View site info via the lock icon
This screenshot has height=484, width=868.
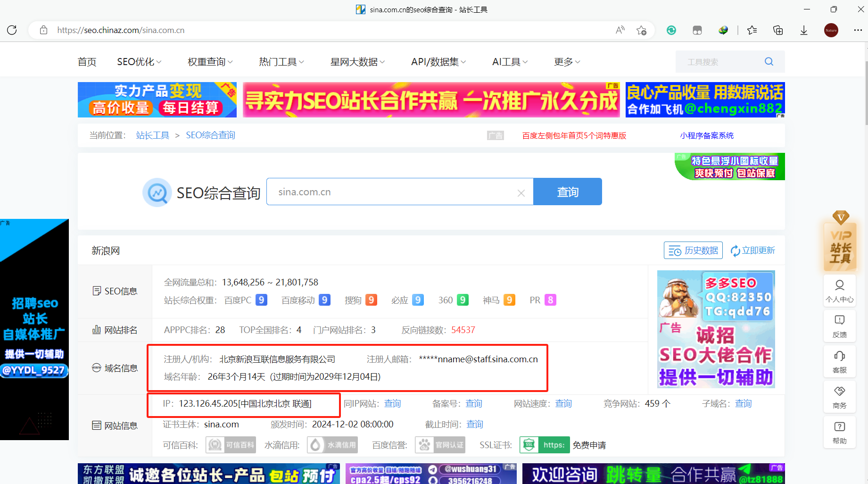43,30
